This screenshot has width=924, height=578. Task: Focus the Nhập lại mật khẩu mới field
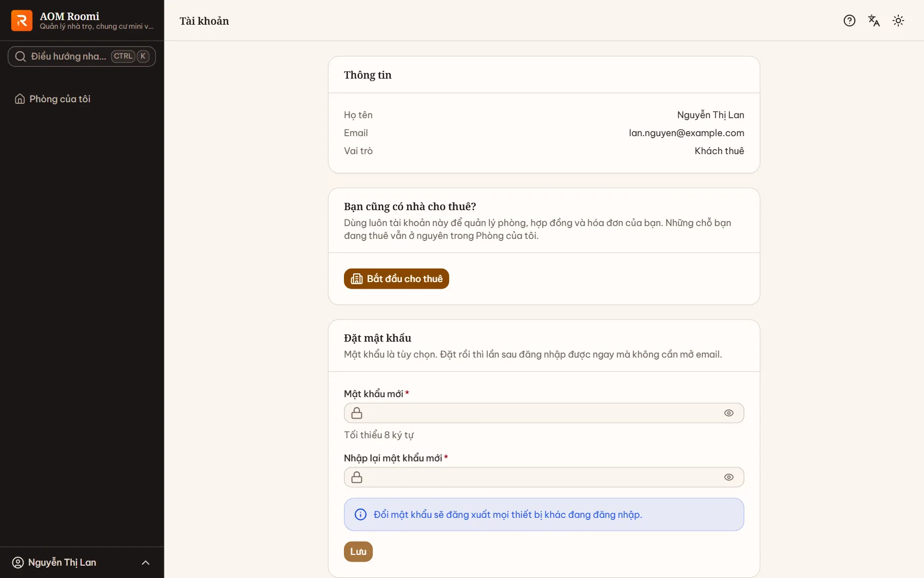point(544,477)
